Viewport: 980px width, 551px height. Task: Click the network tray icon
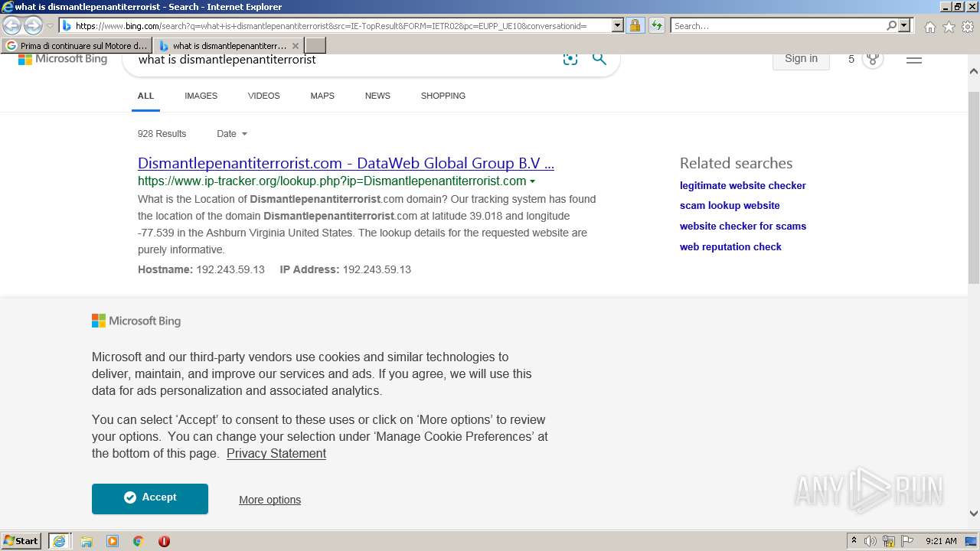click(x=889, y=541)
